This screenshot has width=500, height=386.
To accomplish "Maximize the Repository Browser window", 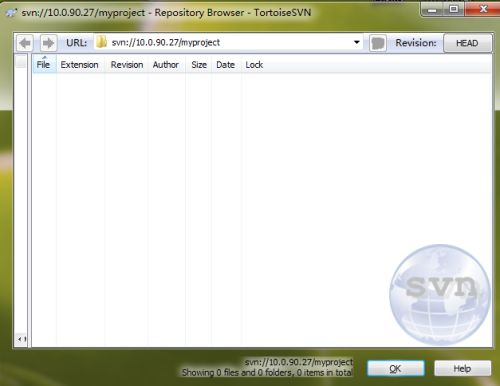I will pyautogui.click(x=454, y=9).
